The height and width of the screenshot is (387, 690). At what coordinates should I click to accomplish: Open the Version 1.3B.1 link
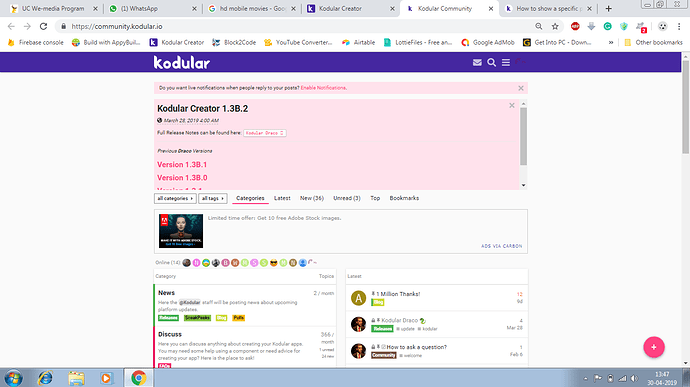coord(182,165)
